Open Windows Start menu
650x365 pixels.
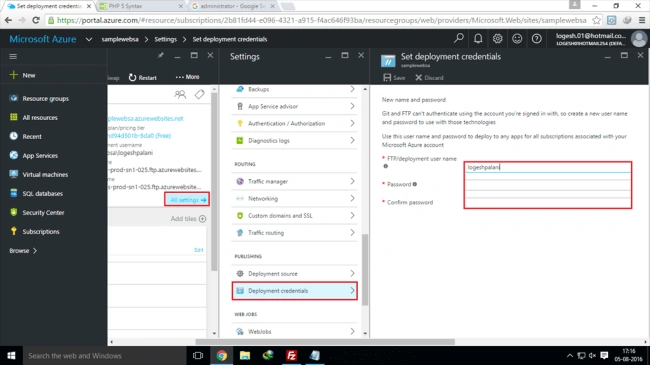click(x=11, y=355)
